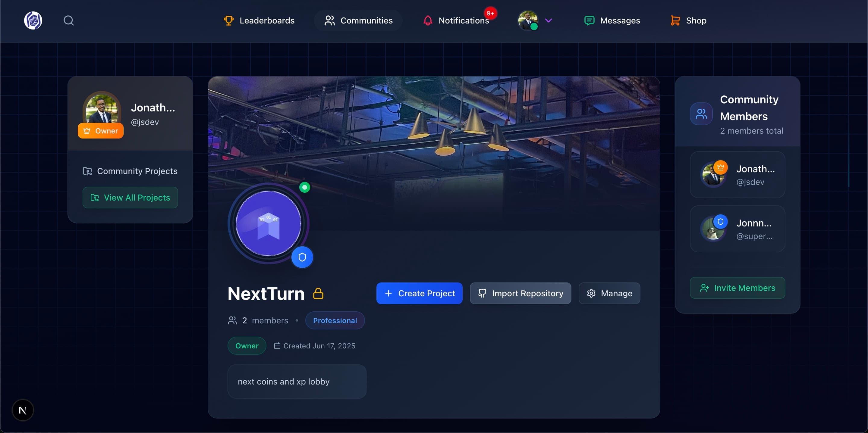Click Invite Members button
The image size is (868, 433).
point(737,288)
